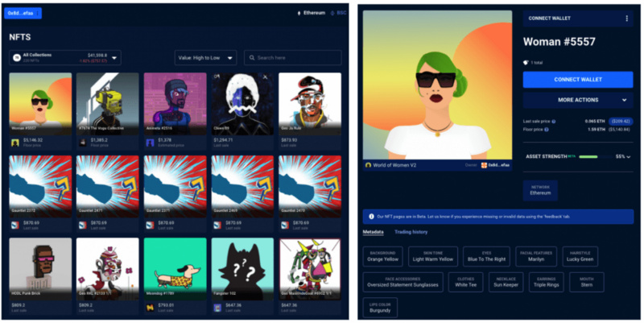
Task: Click the info icon beside Floor price
Action: coord(547,130)
